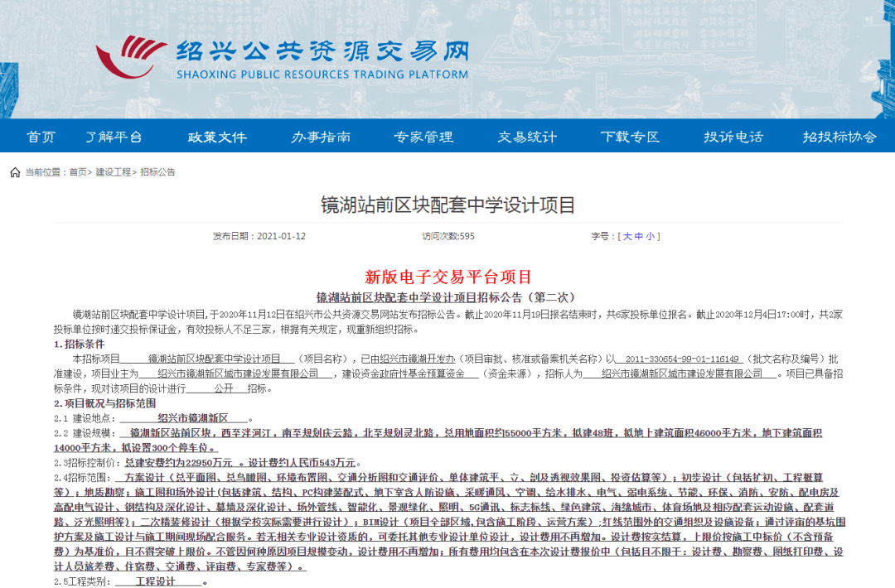Click the home icon in breadcrumb
Image resolution: width=895 pixels, height=588 pixels.
point(15,172)
